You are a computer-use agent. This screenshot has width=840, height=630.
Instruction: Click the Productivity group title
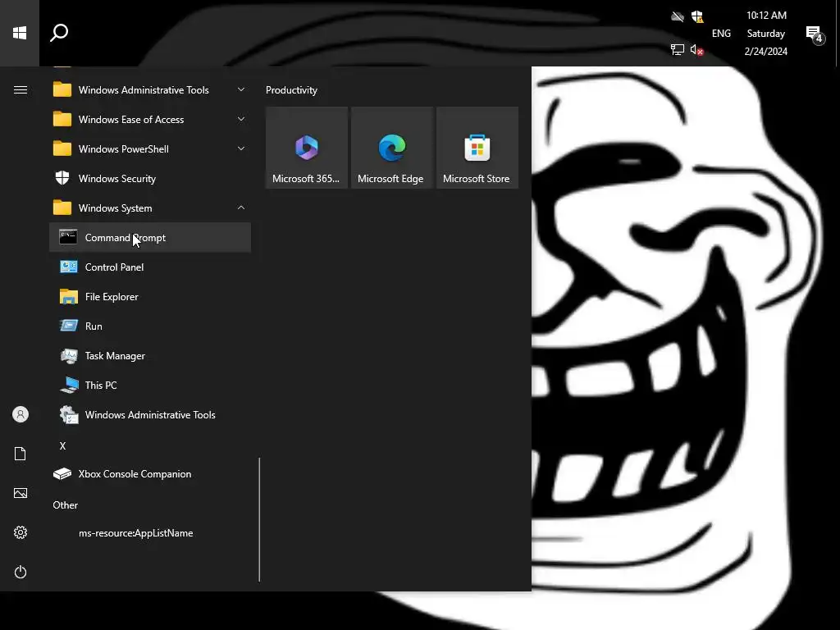291,90
